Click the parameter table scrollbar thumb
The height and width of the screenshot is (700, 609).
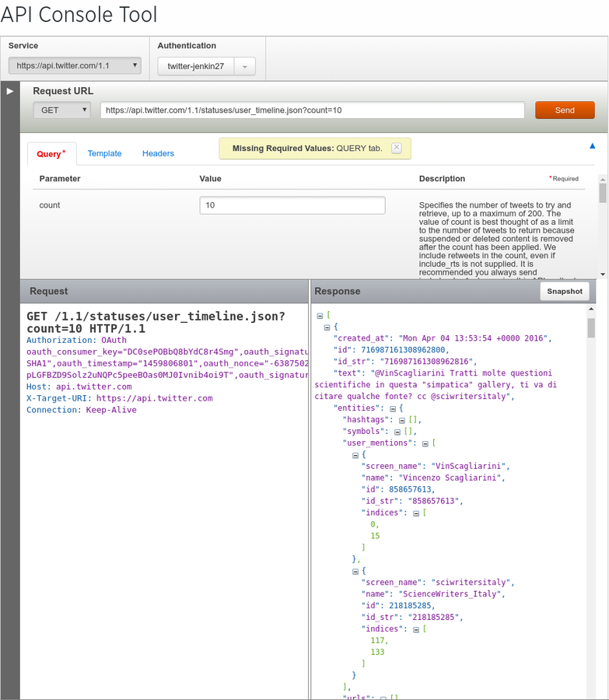coord(603,194)
